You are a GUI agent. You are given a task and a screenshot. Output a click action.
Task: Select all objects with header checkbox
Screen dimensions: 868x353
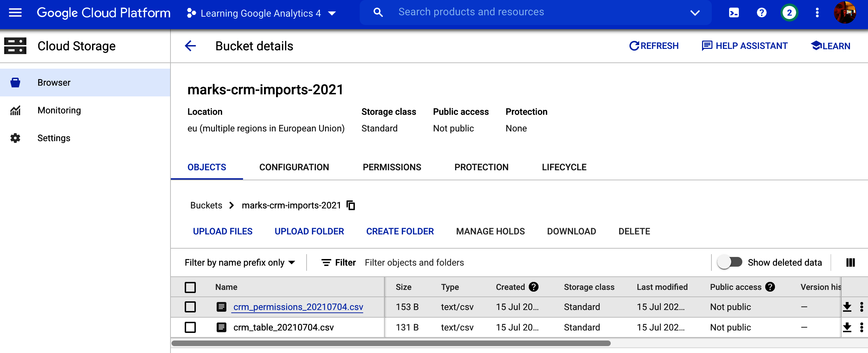(190, 287)
